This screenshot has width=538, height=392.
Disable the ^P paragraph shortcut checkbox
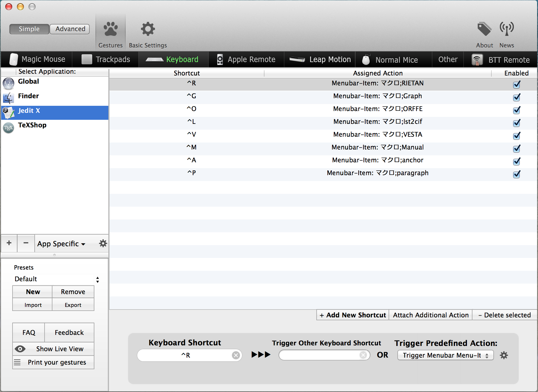point(517,174)
